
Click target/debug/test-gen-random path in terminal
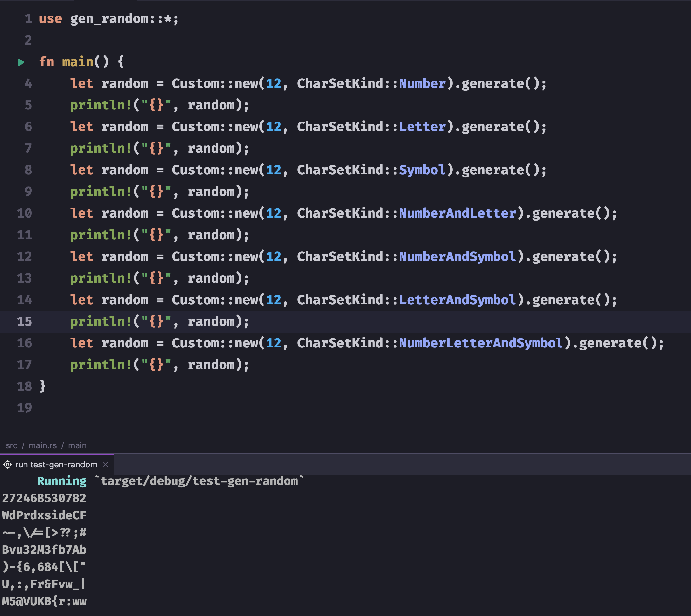(199, 481)
